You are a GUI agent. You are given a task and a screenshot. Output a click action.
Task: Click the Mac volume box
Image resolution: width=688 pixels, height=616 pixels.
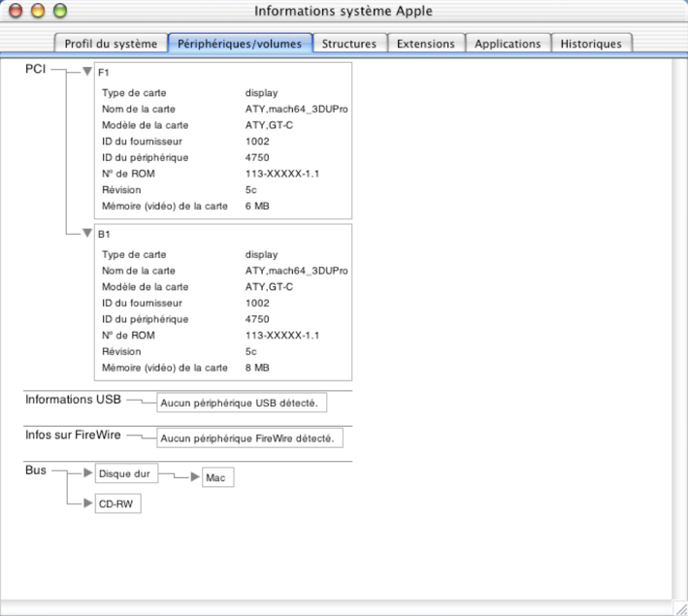point(217,477)
